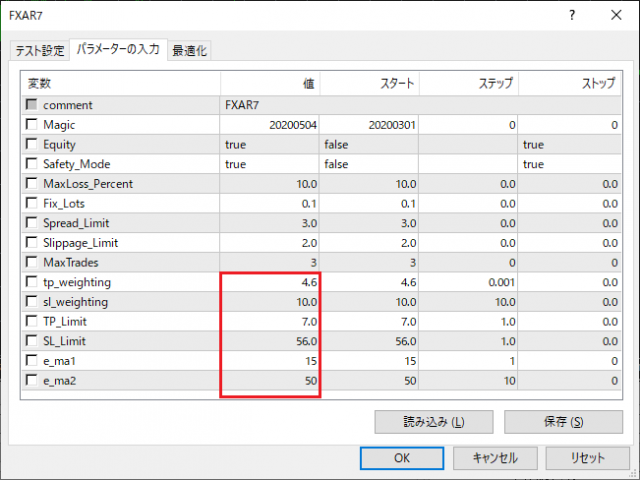The height and width of the screenshot is (480, 640).
Task: Click the ステップ column header
Action: coord(469,84)
